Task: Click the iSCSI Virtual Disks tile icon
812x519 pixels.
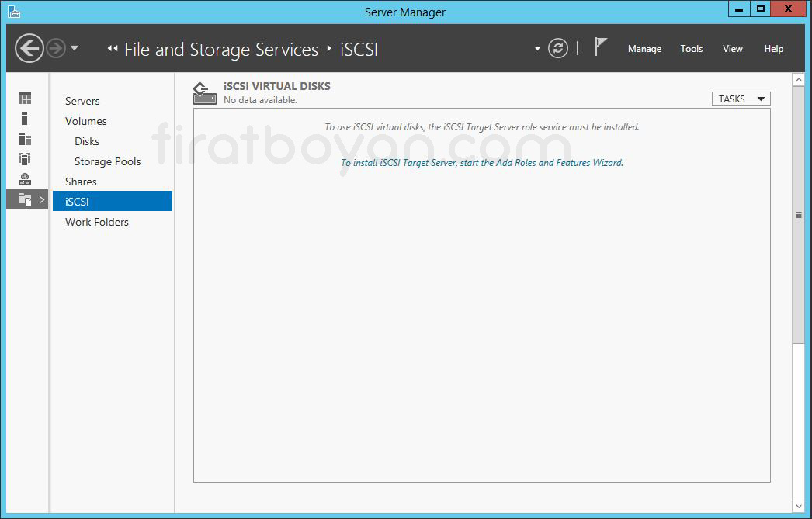Action: (205, 93)
